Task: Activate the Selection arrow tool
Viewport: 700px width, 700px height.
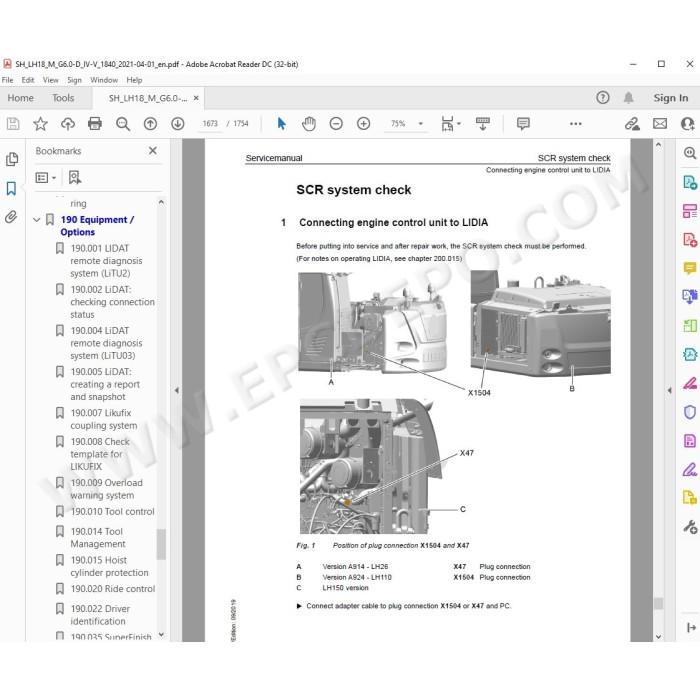Action: pyautogui.click(x=281, y=124)
